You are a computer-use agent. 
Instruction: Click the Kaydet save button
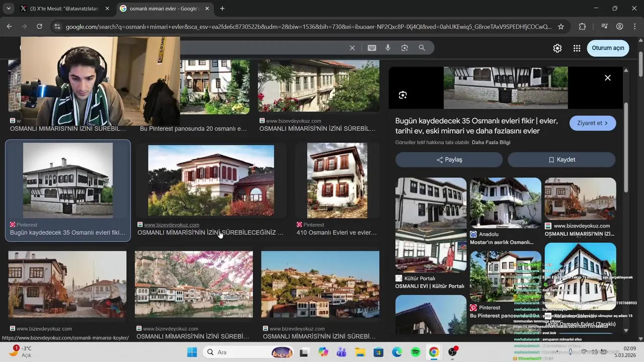click(561, 159)
